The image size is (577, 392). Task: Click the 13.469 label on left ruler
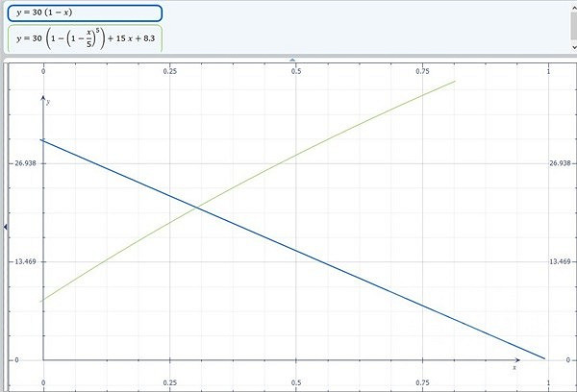pyautogui.click(x=24, y=261)
